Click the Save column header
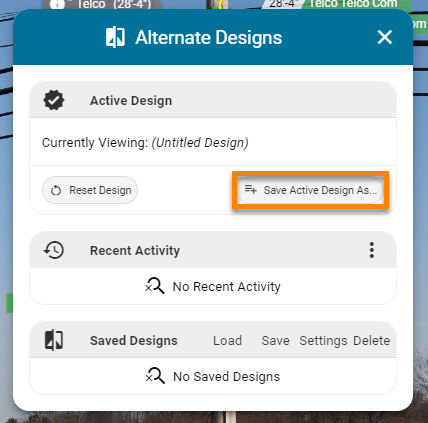The width and height of the screenshot is (428, 423). (275, 341)
